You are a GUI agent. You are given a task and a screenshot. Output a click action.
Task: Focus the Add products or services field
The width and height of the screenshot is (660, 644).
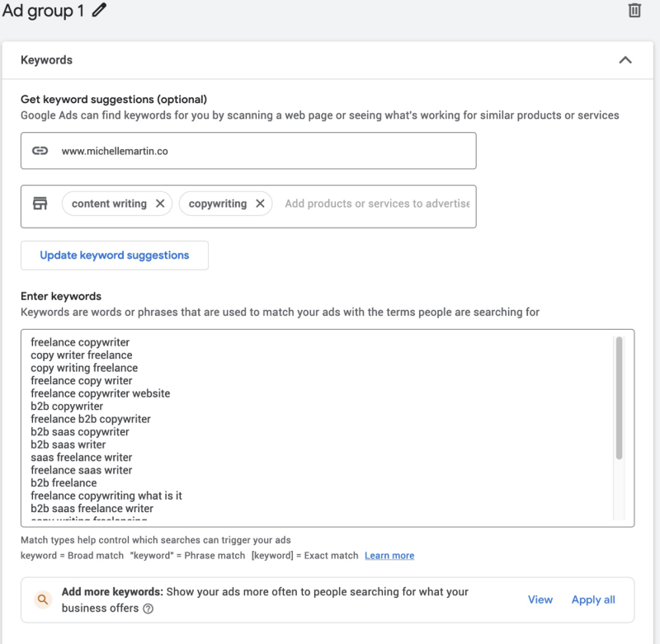[377, 204]
